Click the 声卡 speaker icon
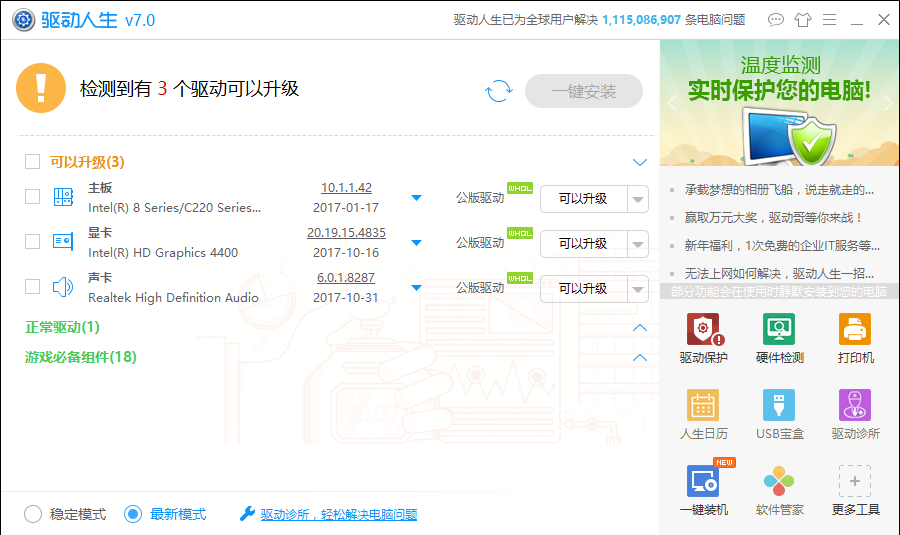Image resolution: width=900 pixels, height=535 pixels. pos(63,286)
